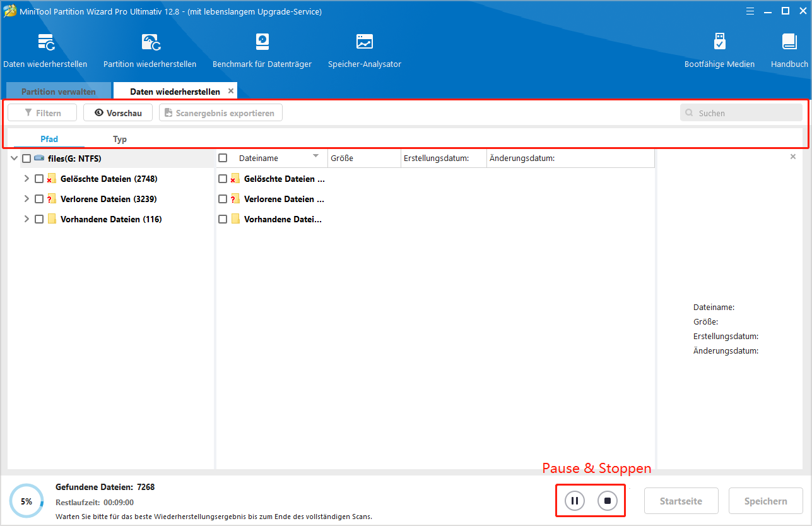This screenshot has width=812, height=526.
Task: Expand the Verlorene Dateien tree node
Action: click(26, 199)
